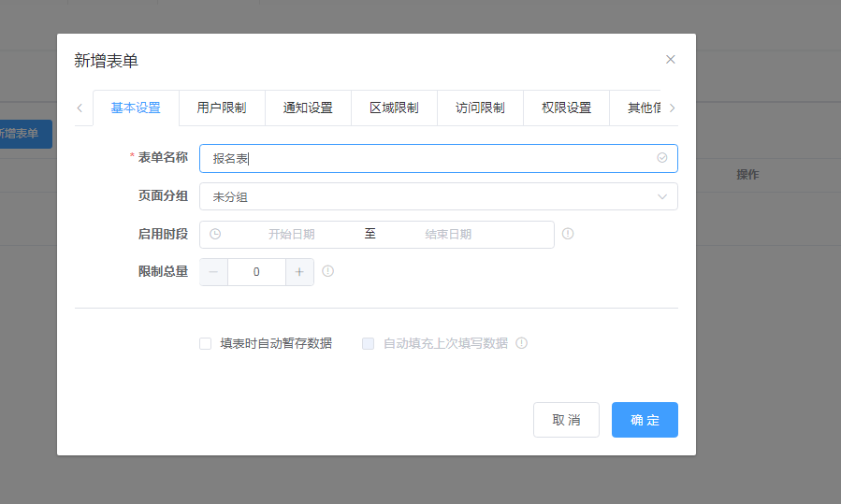The height and width of the screenshot is (504, 841).
Task: Open the 权限设置 tab
Action: pyautogui.click(x=566, y=108)
